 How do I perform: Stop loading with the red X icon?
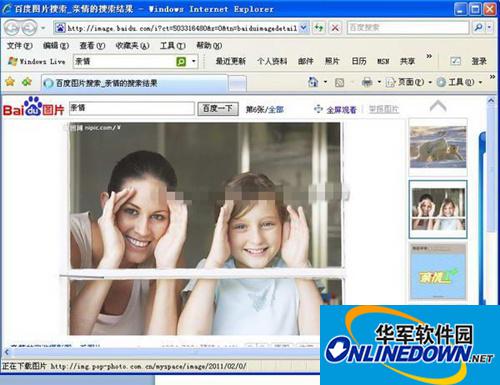click(335, 28)
